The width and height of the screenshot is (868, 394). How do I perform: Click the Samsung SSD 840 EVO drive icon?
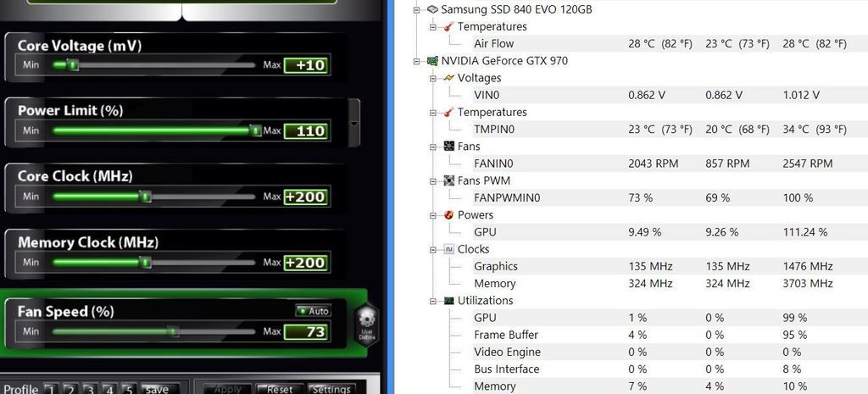pos(433,9)
